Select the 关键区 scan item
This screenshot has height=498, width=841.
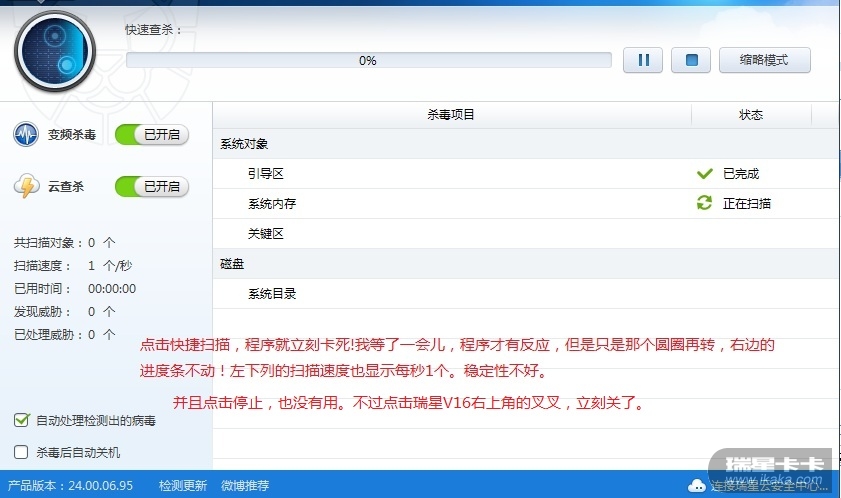(526, 233)
